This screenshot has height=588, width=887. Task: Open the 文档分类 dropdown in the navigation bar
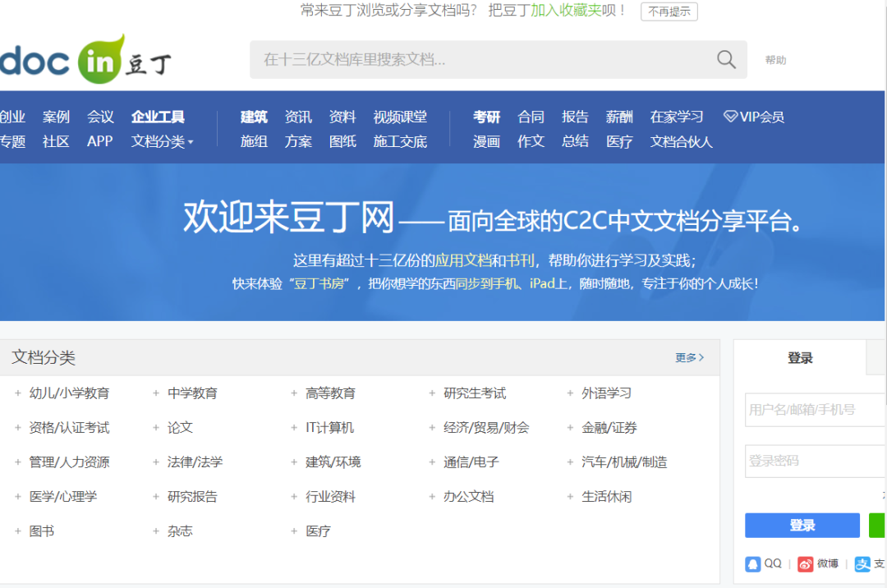coord(162,141)
